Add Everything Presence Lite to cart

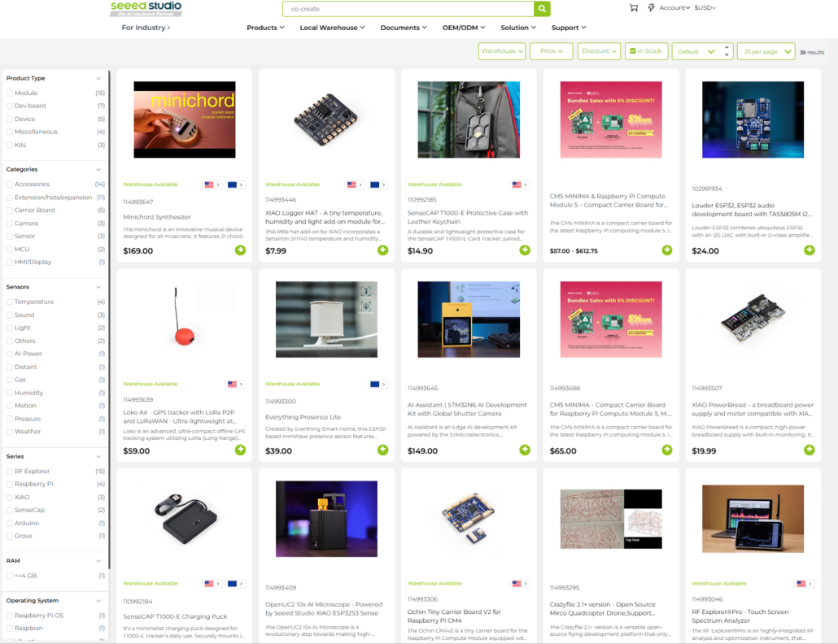382,450
